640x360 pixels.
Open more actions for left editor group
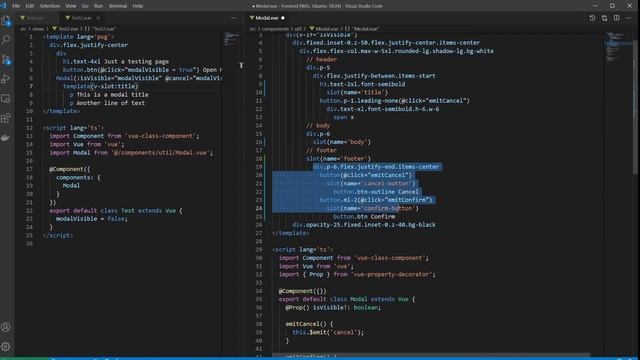click(234, 18)
